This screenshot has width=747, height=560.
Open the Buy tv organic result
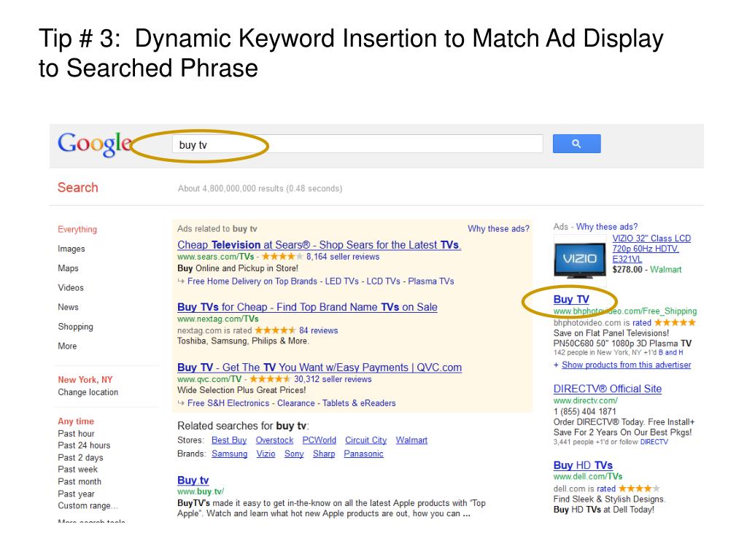(193, 481)
